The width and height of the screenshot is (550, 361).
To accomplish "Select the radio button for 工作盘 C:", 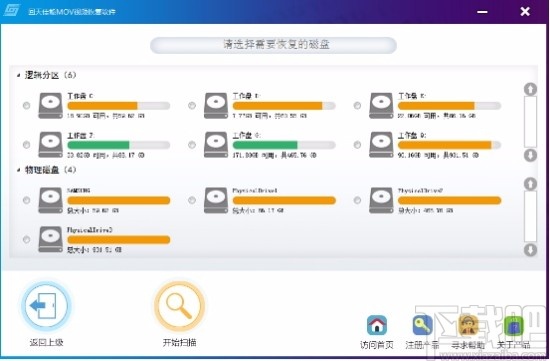I will (26, 105).
